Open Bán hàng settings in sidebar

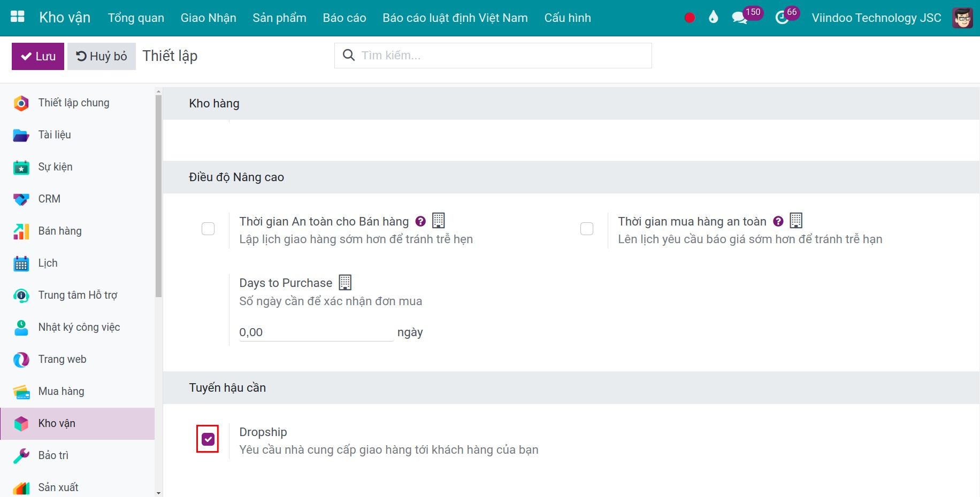tap(78, 231)
